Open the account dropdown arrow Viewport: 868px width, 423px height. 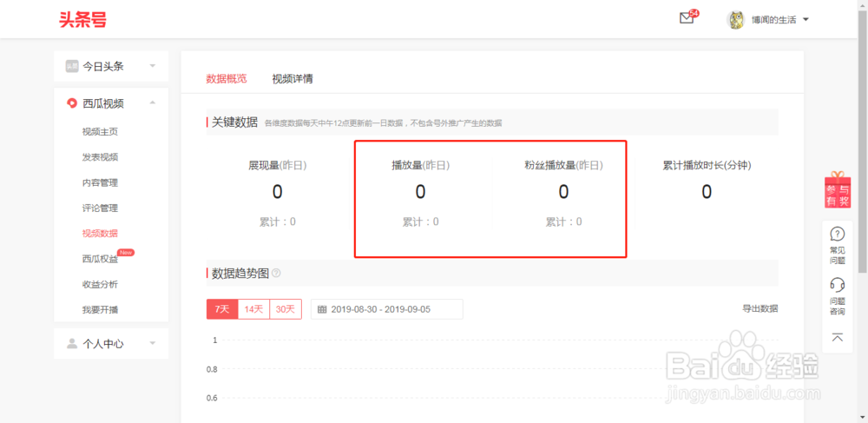pyautogui.click(x=806, y=20)
